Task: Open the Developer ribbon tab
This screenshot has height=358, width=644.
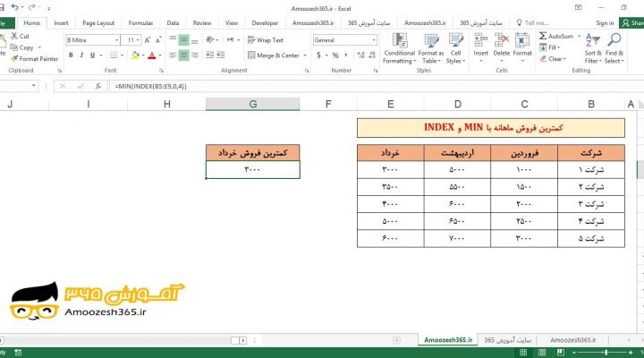Action: tap(265, 23)
